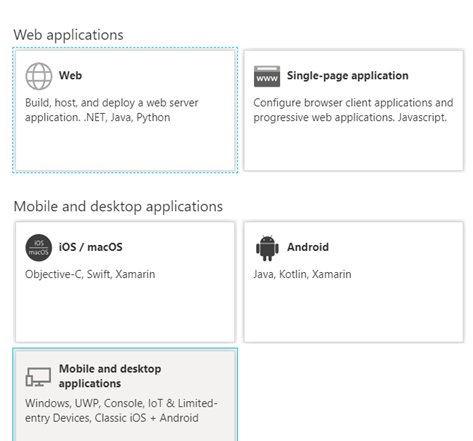This screenshot has height=441, width=473.
Task: Click the www browser icon
Action: tap(267, 76)
